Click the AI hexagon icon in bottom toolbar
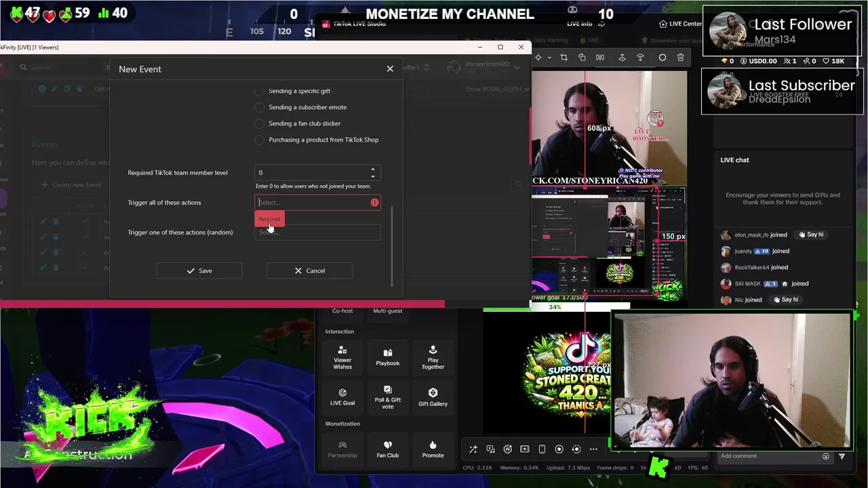 508,449
